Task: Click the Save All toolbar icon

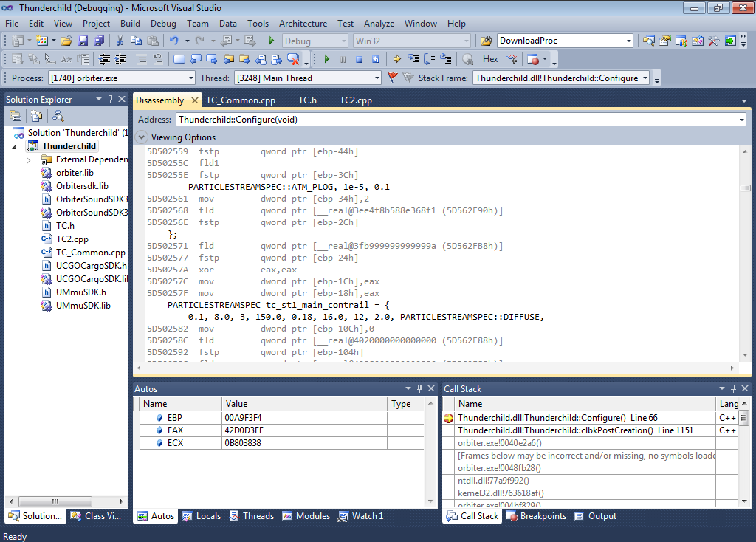Action: 99,41
